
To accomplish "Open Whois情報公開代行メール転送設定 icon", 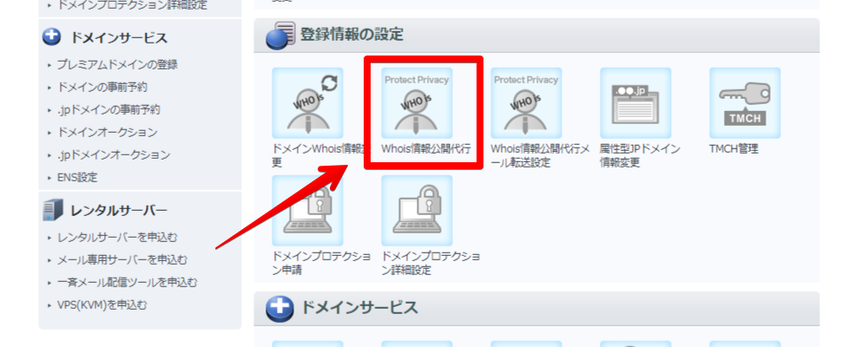I will click(x=526, y=103).
